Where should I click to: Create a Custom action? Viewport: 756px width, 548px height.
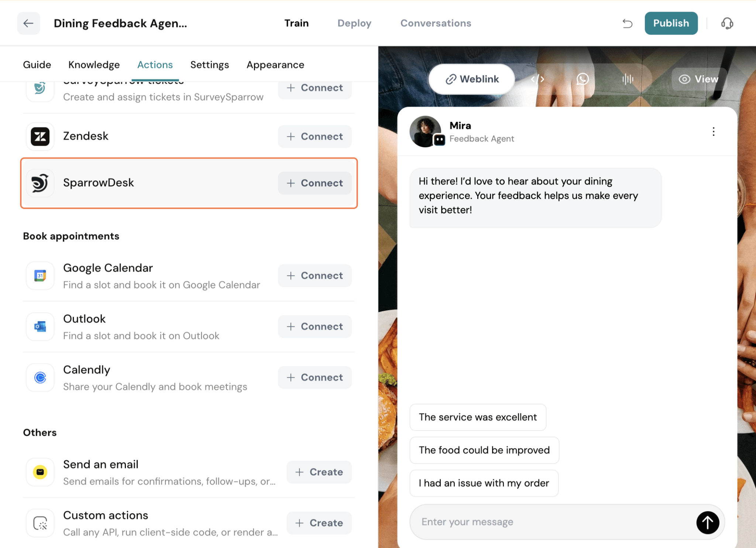[x=319, y=523]
